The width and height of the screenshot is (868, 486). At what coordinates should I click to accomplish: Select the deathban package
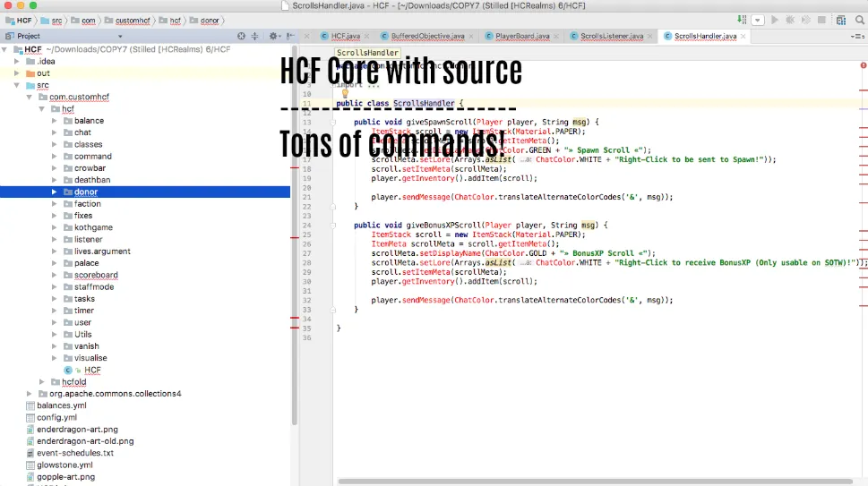pyautogui.click(x=92, y=180)
